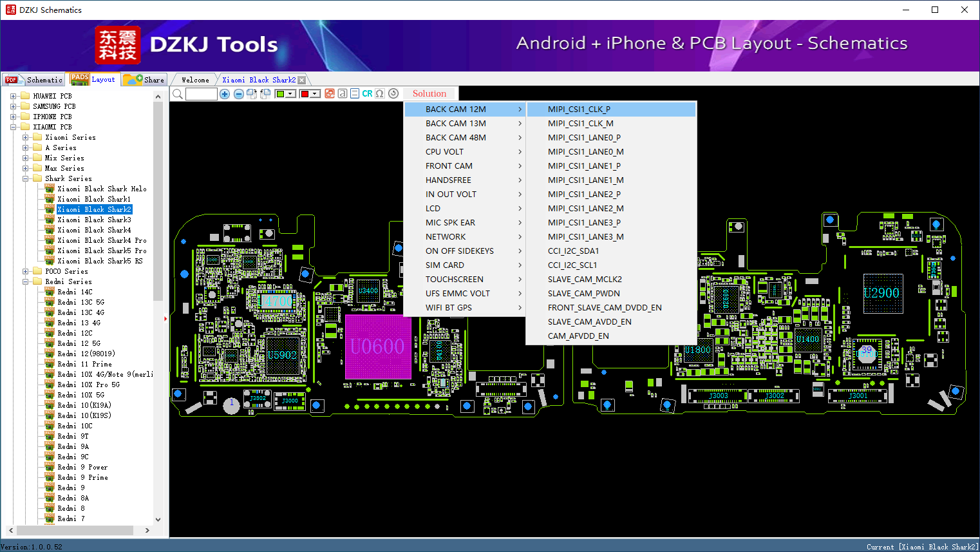Expand the Xiaomi Series folder
Image resolution: width=980 pixels, height=552 pixels.
pos(25,137)
